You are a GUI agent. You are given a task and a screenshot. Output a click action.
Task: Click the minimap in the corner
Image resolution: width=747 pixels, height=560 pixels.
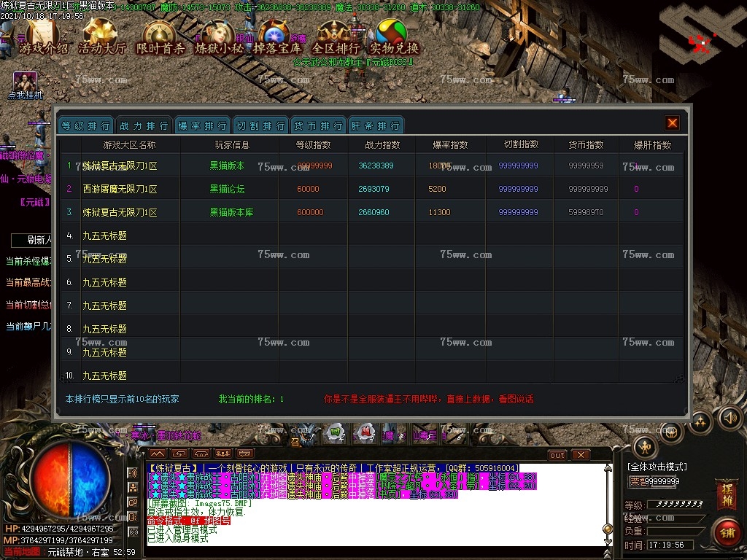pos(703,34)
